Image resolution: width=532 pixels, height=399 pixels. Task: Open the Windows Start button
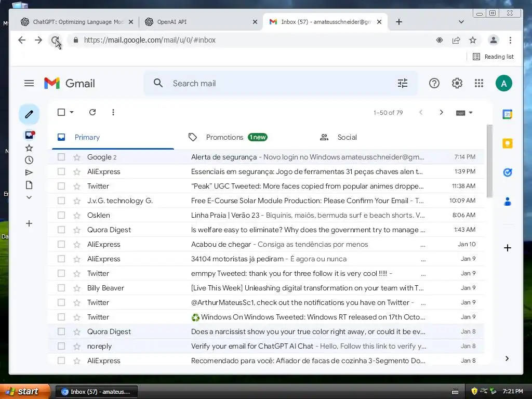coord(24,392)
